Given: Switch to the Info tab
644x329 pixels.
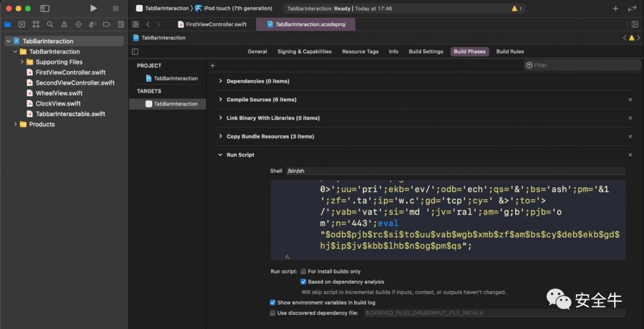Looking at the screenshot, I should coord(394,52).
